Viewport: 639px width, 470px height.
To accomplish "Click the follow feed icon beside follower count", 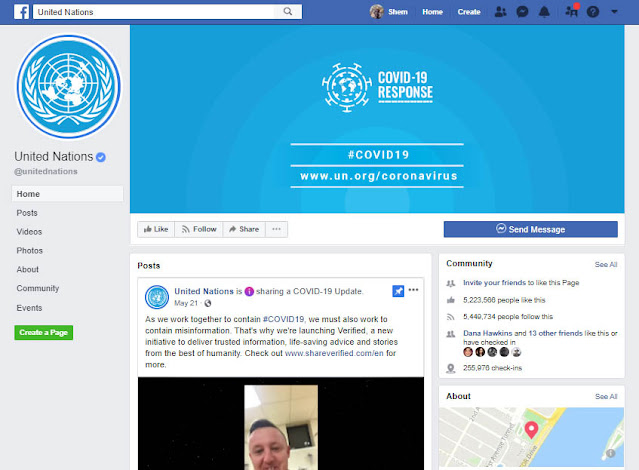I will pos(451,317).
